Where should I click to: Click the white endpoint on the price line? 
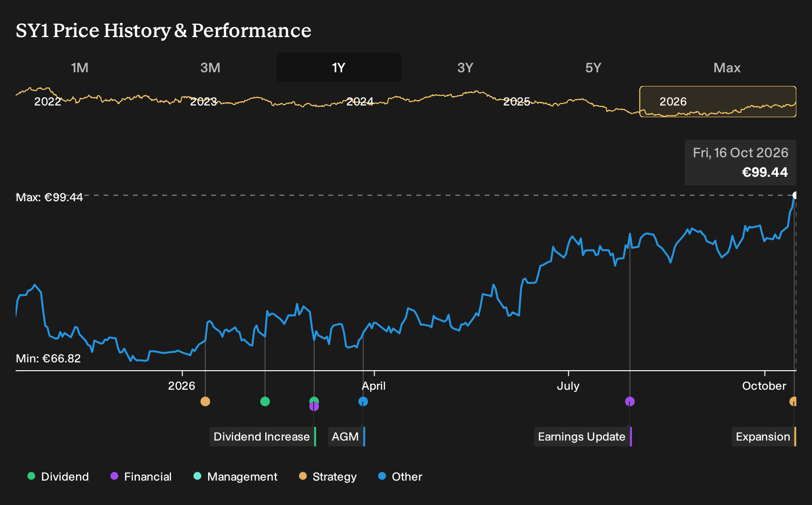coord(795,195)
